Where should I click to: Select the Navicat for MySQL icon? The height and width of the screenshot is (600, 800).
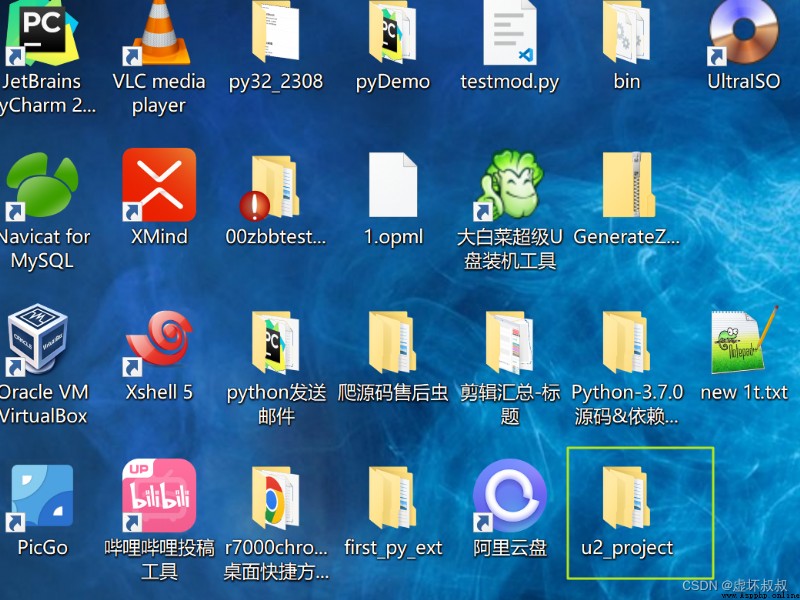(x=42, y=187)
